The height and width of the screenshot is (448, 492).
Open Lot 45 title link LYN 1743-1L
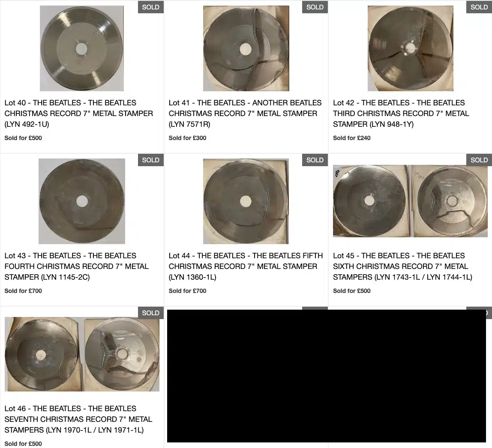402,266
